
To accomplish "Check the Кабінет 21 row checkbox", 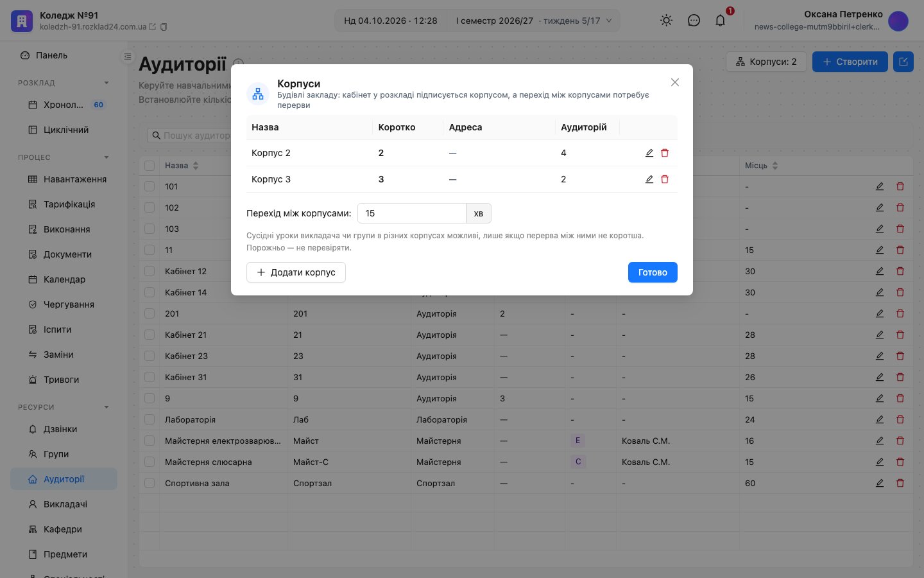I will click(150, 335).
